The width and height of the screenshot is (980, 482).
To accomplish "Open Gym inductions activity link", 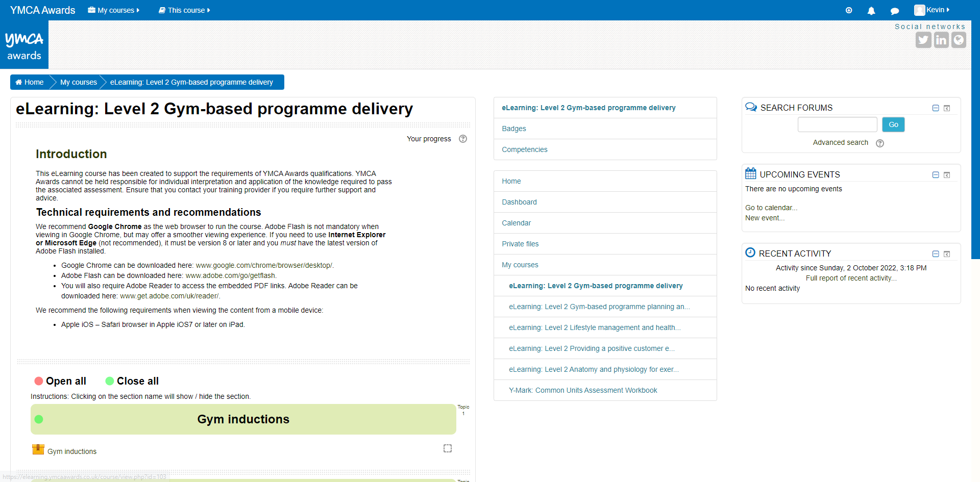I will 72,451.
